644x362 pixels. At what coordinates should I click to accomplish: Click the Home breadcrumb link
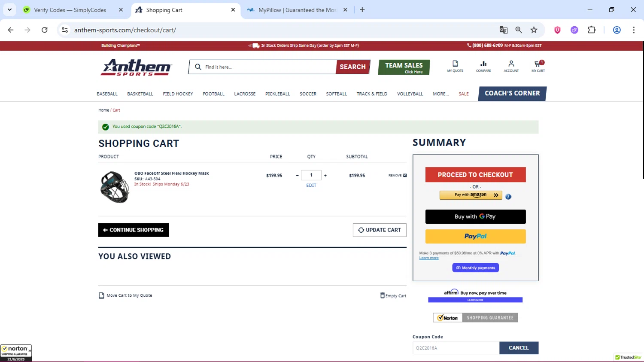[103, 110]
